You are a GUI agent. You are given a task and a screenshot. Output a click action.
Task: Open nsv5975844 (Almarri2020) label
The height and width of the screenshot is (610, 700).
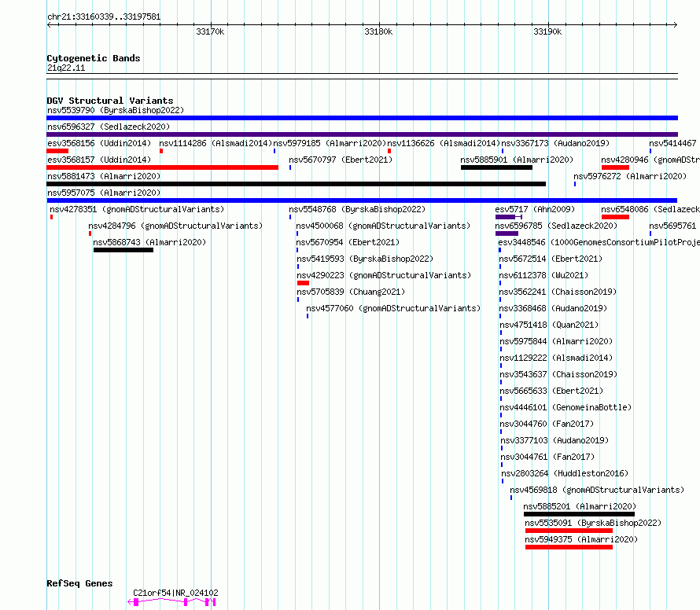click(556, 341)
